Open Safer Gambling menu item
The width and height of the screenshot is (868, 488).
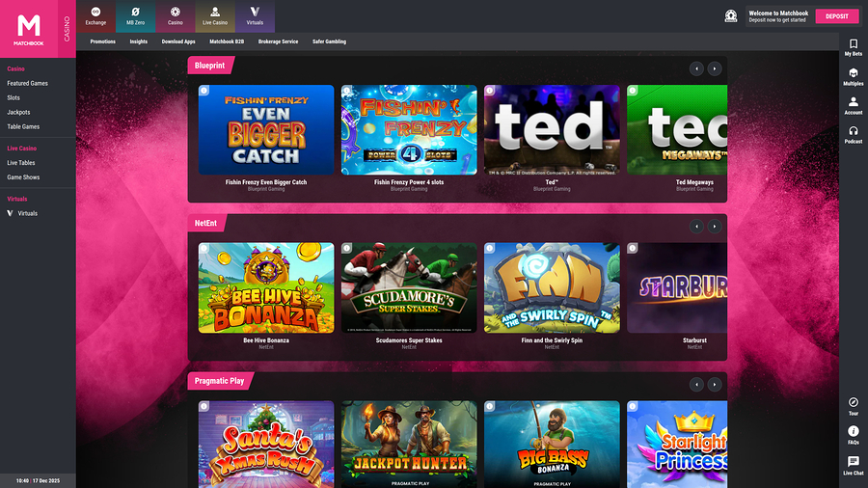click(329, 41)
